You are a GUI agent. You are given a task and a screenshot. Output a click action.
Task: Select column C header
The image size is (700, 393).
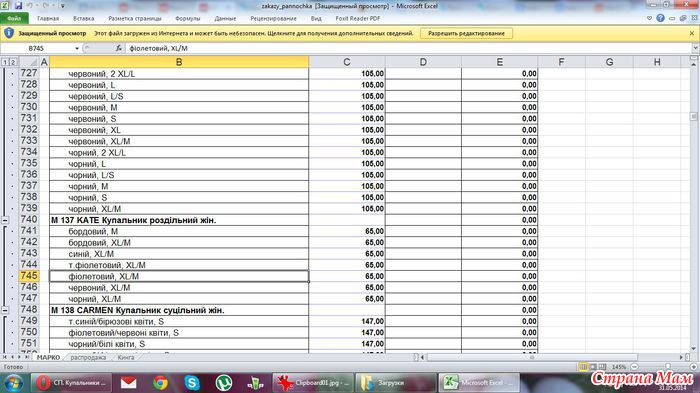tap(347, 62)
